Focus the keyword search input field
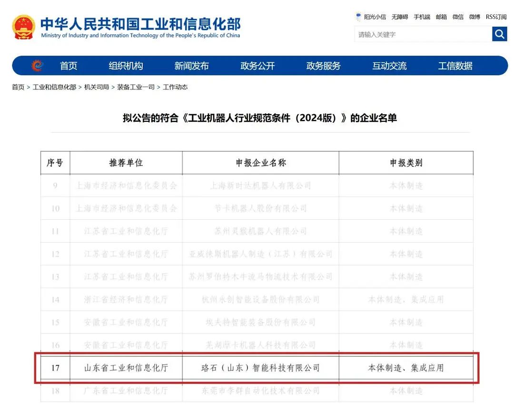The height and width of the screenshot is (420, 514). tap(423, 34)
